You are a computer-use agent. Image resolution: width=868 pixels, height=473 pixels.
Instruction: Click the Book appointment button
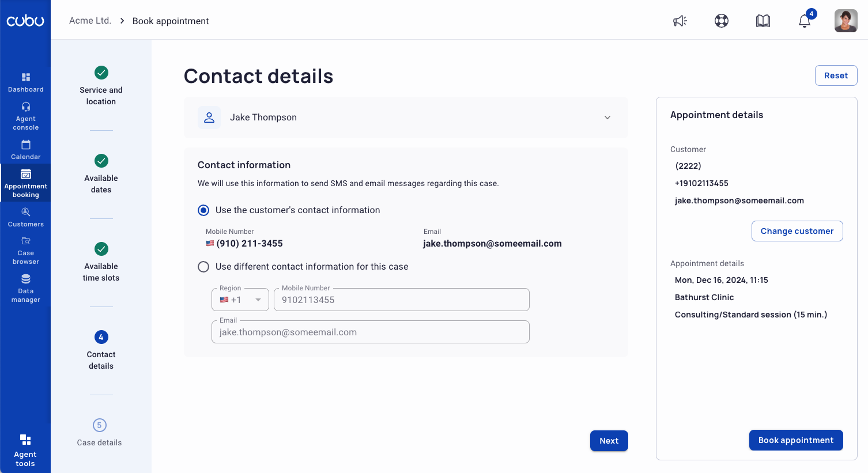(796, 440)
